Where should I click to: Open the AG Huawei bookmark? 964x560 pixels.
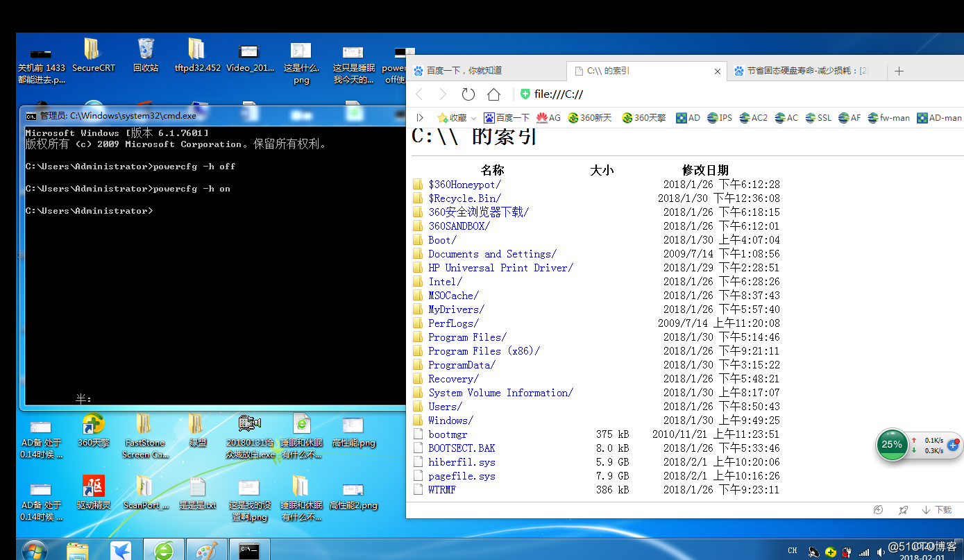[x=548, y=117]
